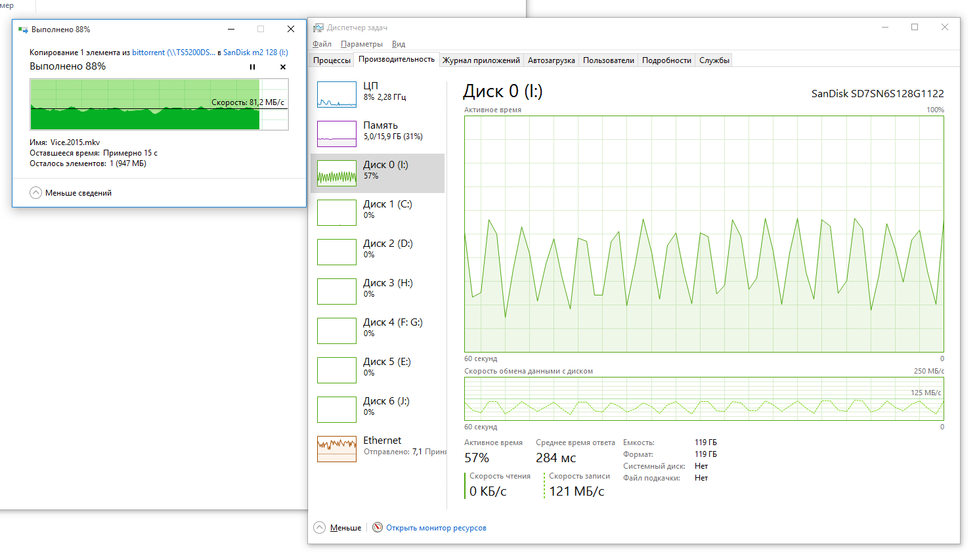Select Диск 4 (F: G:) in the sidebar
Image resolution: width=979 pixels, height=560 pixels.
coord(378,331)
